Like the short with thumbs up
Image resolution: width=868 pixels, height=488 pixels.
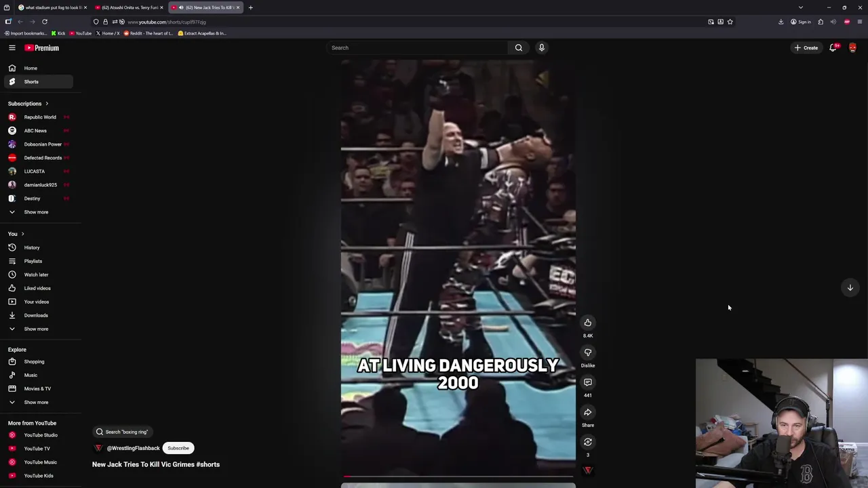pos(588,323)
